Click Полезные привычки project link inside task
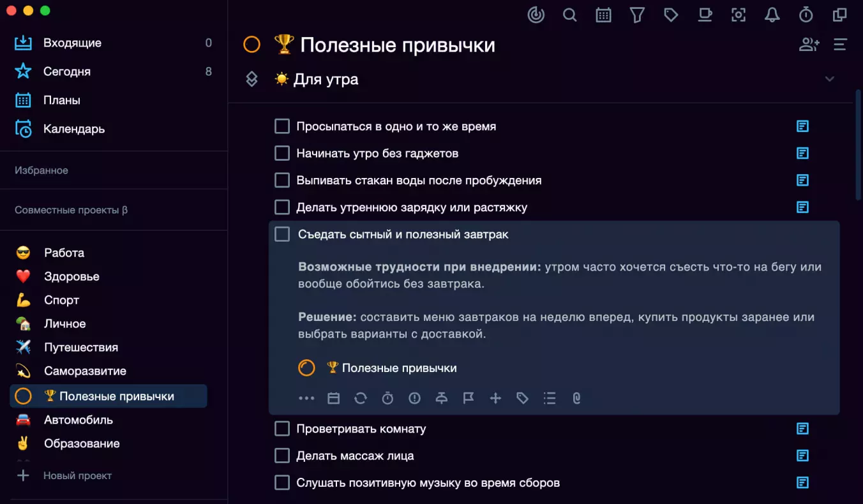 click(x=391, y=368)
